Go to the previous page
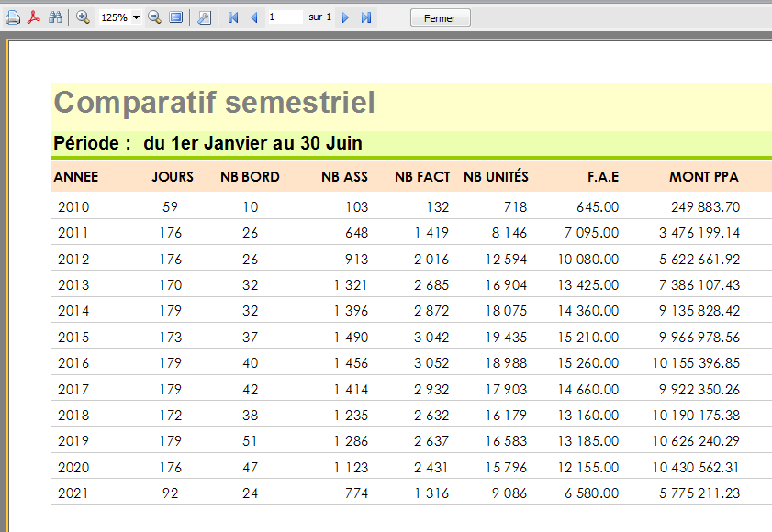The width and height of the screenshot is (772, 532). [254, 17]
